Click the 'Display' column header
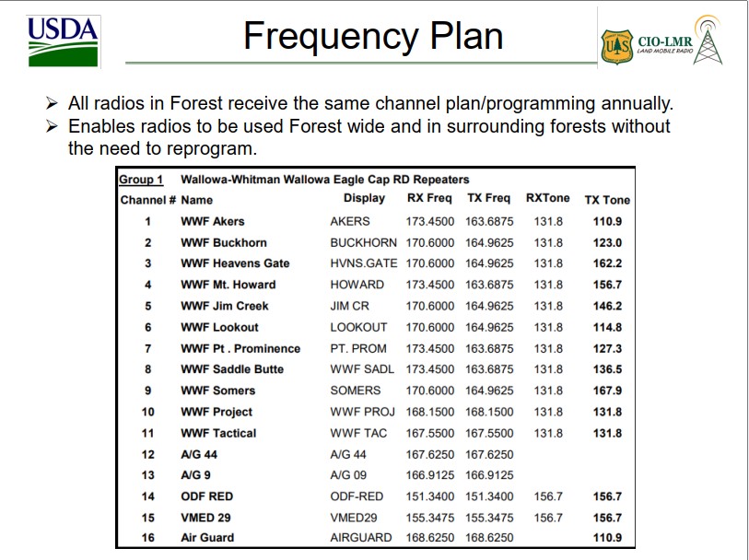 pyautogui.click(x=364, y=198)
